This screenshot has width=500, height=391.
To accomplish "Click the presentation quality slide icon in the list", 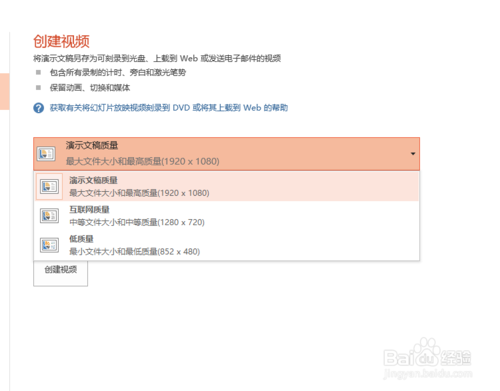I will (x=49, y=186).
